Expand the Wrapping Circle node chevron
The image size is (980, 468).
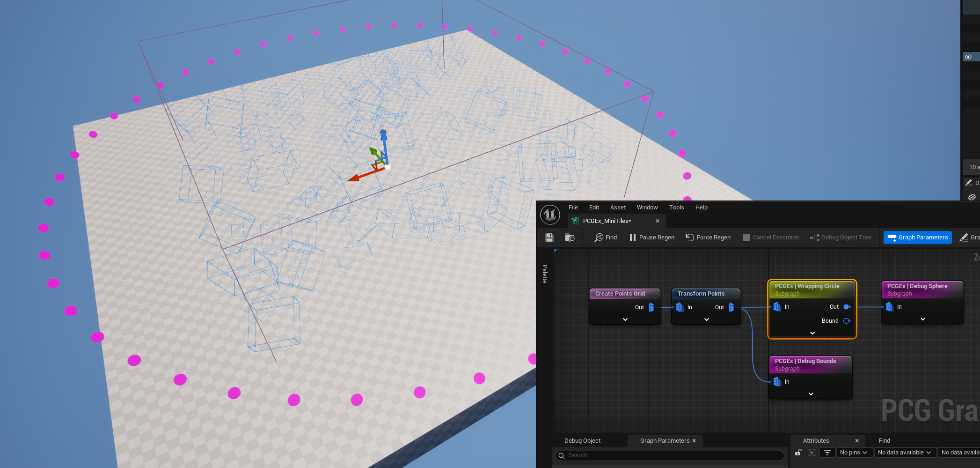pyautogui.click(x=812, y=333)
